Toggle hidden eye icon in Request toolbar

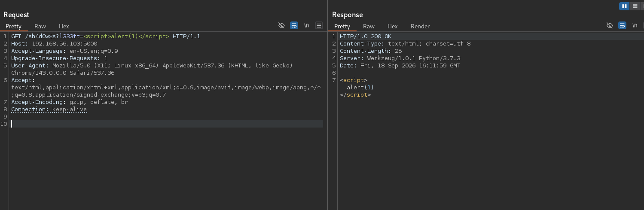[x=282, y=26]
